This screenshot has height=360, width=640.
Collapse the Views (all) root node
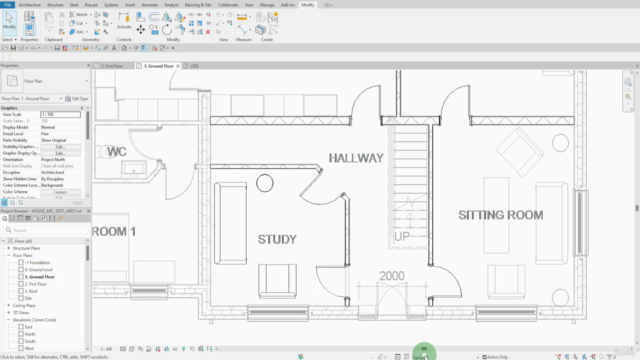tap(3, 241)
